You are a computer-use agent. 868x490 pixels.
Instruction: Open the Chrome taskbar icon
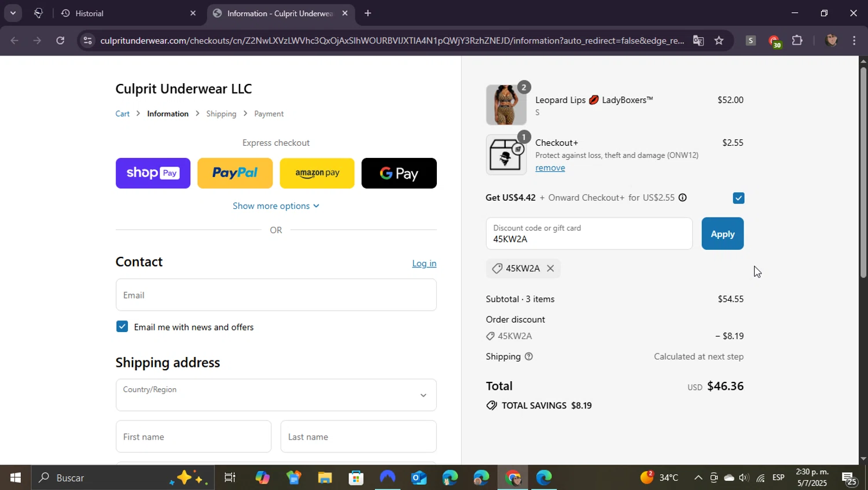[x=513, y=478]
